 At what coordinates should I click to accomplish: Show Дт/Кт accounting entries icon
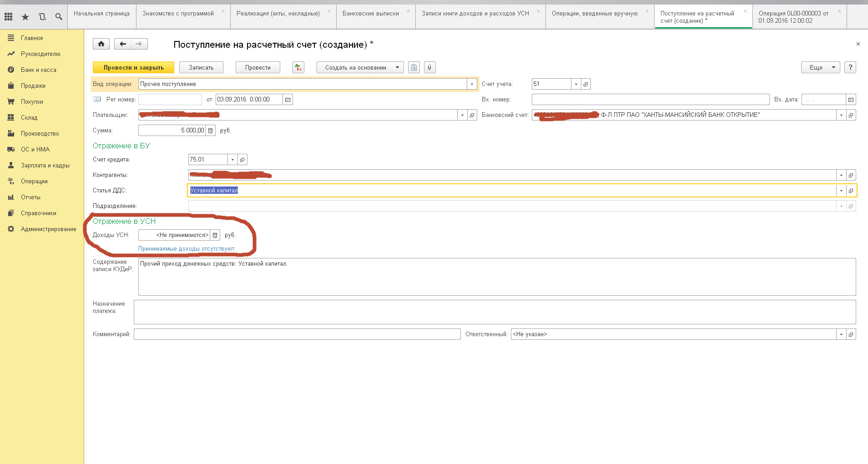(298, 67)
